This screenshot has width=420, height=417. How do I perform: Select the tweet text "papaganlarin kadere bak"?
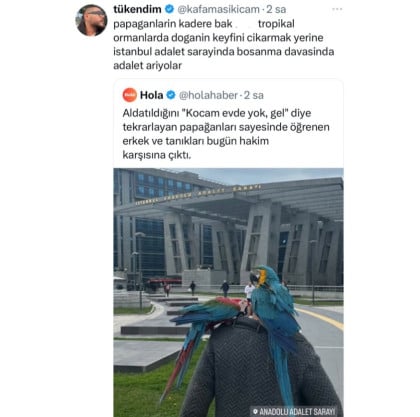173,24
